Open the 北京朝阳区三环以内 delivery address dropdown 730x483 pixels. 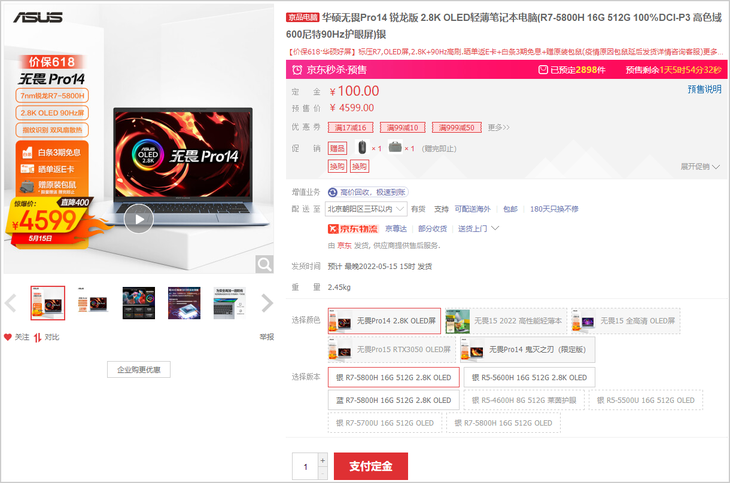367,209
